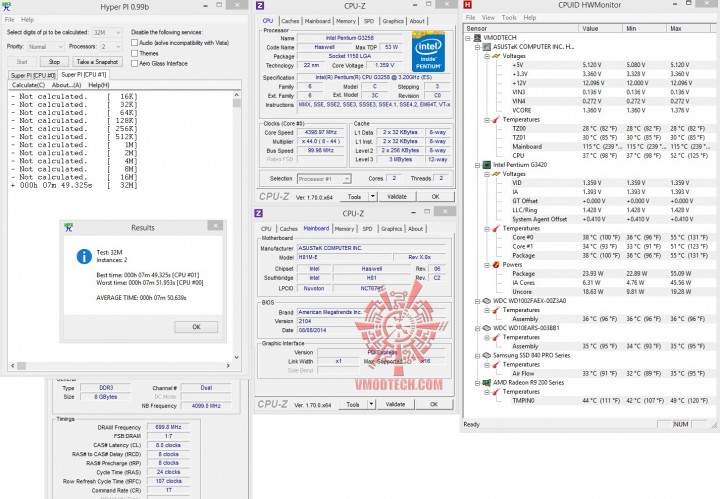This screenshot has width=720, height=499.
Task: Collapse the Intel Pentium G3420 node
Action: (x=477, y=165)
